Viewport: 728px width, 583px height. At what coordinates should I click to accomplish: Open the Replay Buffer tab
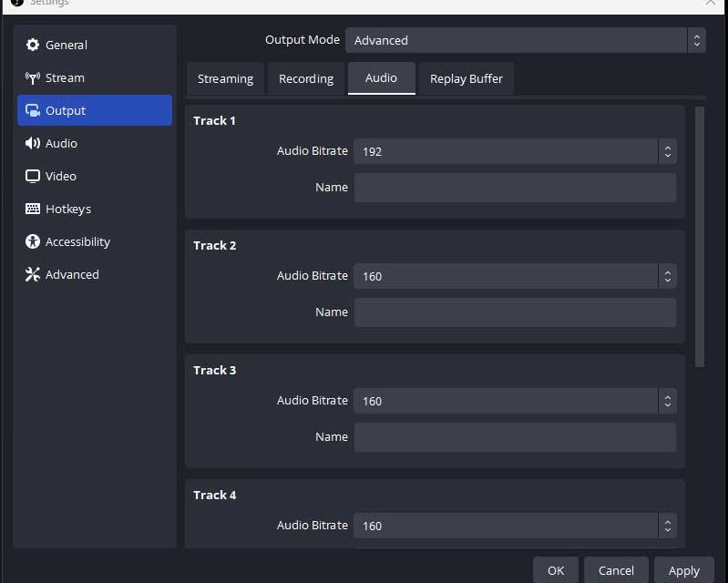(x=467, y=78)
